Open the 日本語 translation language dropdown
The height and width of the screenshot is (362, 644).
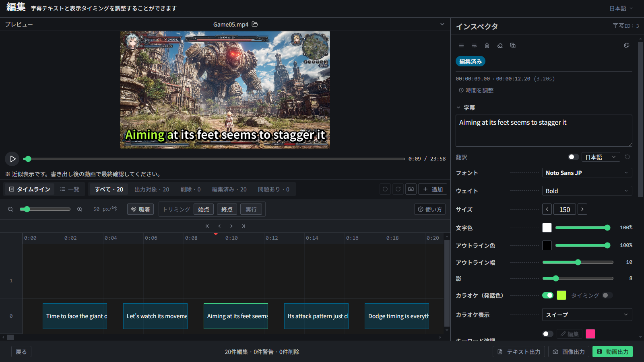[x=601, y=157]
